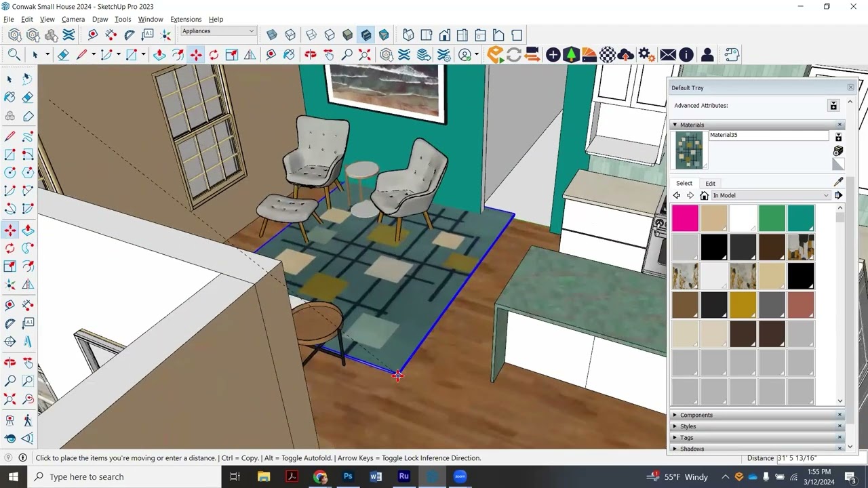Select the Rotate tool in the top toolbar
Image resolution: width=868 pixels, height=488 pixels.
coord(214,55)
